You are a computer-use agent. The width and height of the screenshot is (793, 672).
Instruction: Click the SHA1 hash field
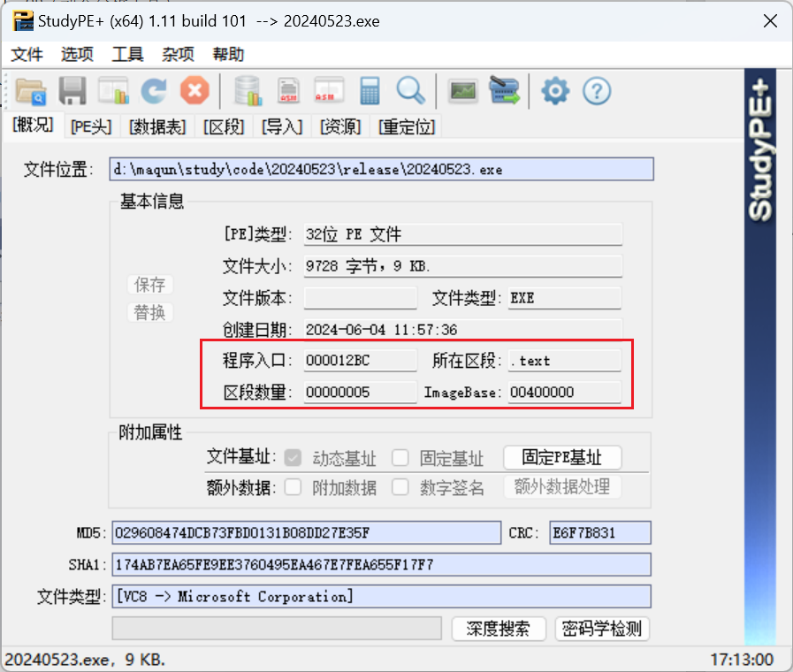(381, 565)
